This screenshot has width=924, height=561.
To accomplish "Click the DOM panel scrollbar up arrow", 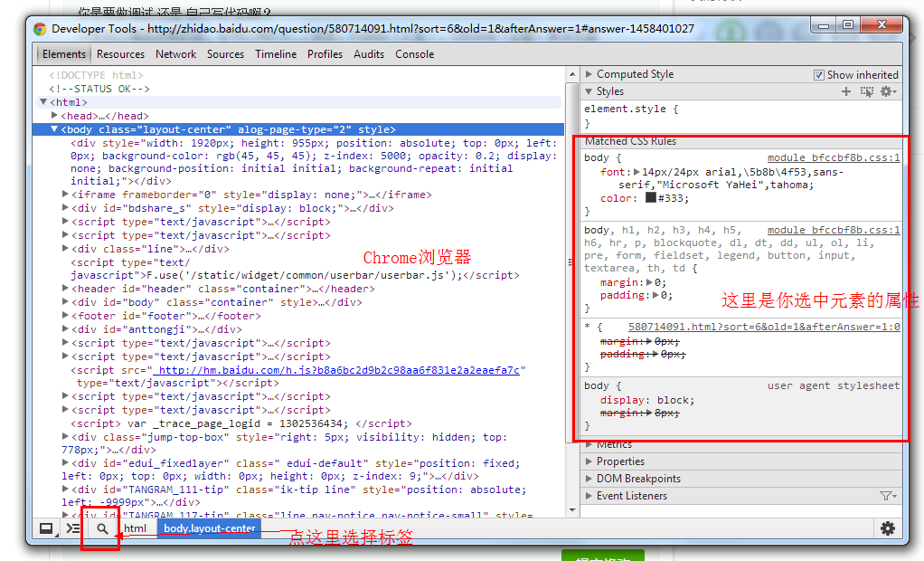I will 572,74.
